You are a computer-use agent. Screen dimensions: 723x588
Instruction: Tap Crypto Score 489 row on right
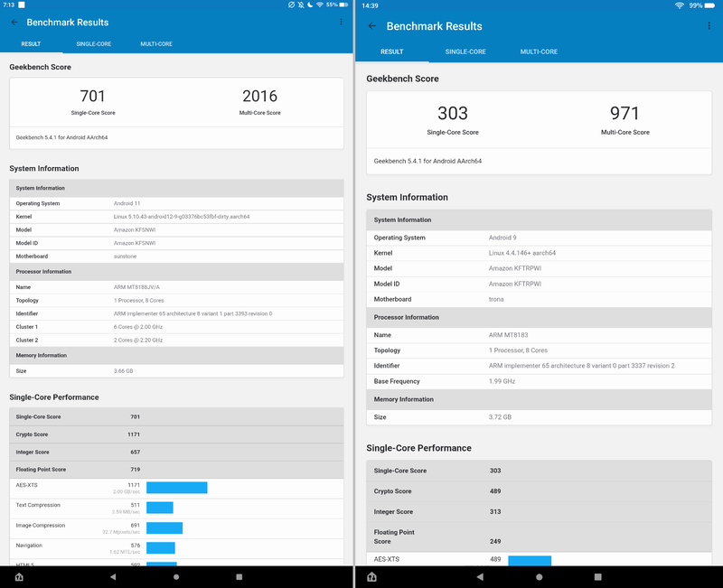[x=539, y=491]
